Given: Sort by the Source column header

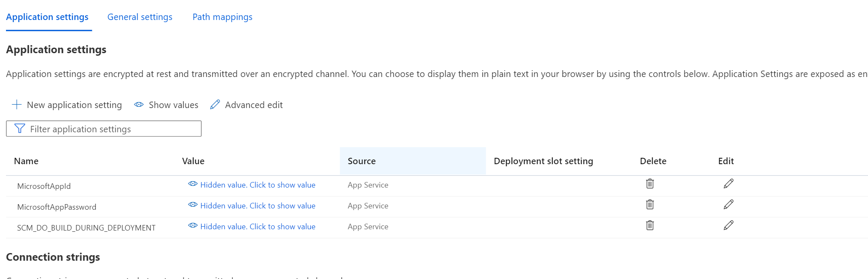Looking at the screenshot, I should 362,161.
